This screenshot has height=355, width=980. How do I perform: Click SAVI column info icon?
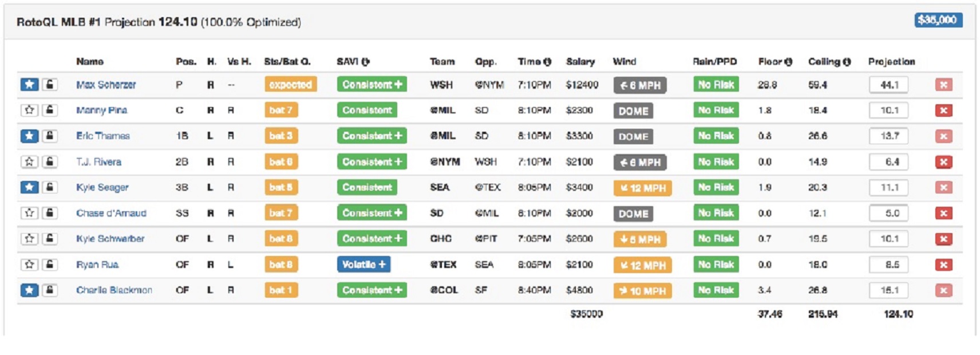365,62
